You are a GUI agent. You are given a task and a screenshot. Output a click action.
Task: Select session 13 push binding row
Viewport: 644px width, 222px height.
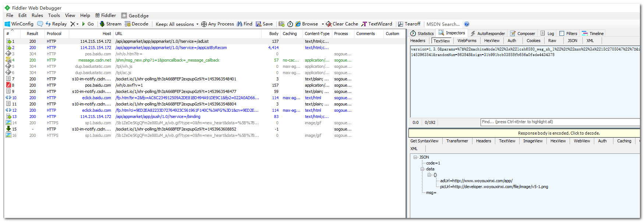click(205, 117)
